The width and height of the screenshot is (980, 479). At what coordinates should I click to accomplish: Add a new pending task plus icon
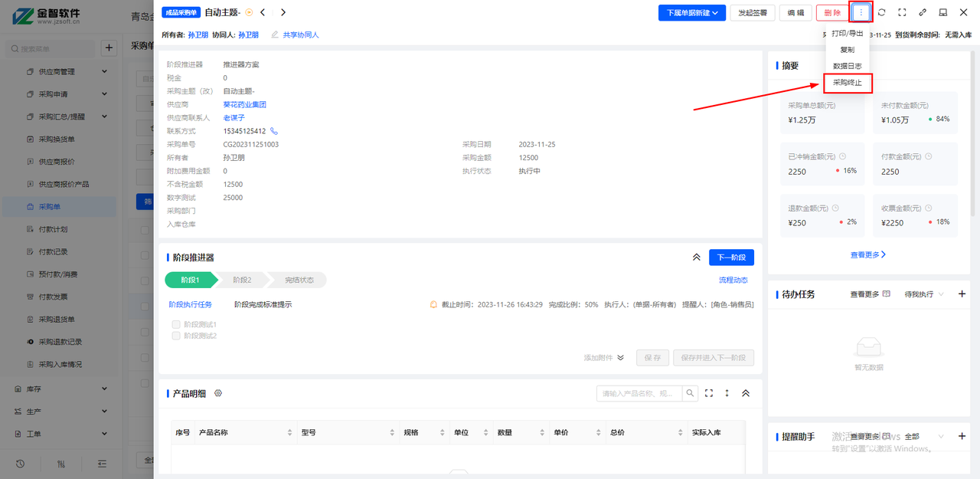962,294
